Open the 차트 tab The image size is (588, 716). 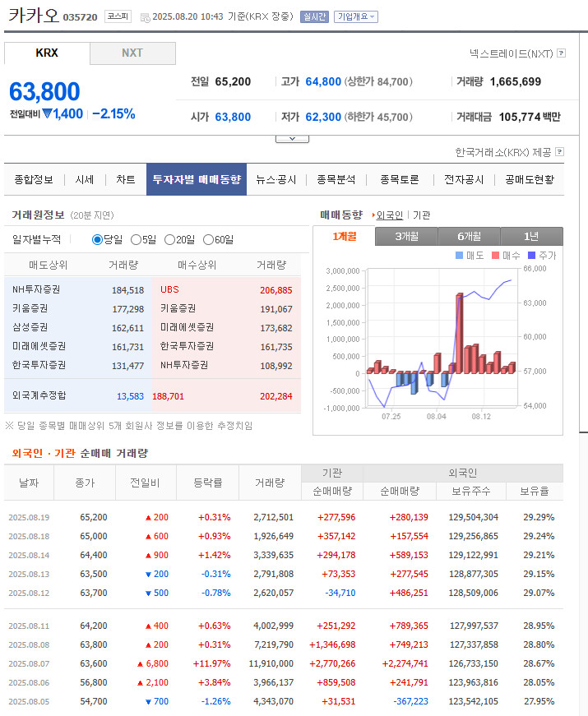126,179
